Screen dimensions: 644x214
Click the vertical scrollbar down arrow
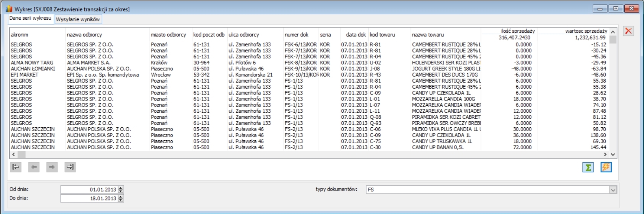(613, 154)
